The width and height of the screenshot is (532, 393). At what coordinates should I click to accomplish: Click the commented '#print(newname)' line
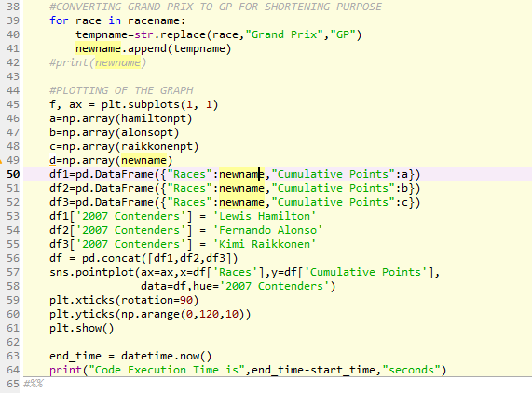pyautogui.click(x=98, y=62)
